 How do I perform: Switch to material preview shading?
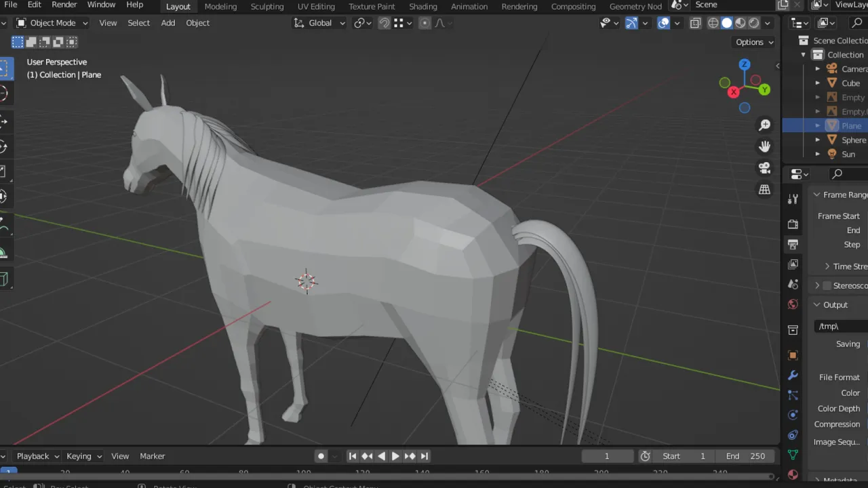(741, 23)
